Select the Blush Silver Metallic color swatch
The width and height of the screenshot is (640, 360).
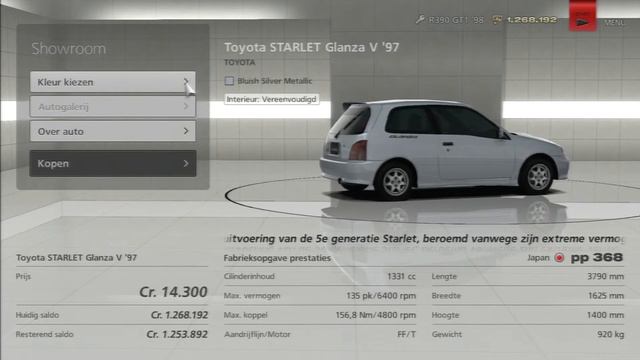click(229, 81)
